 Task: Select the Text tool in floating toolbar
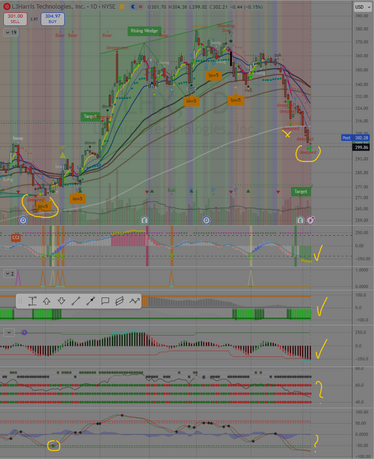(x=32, y=301)
